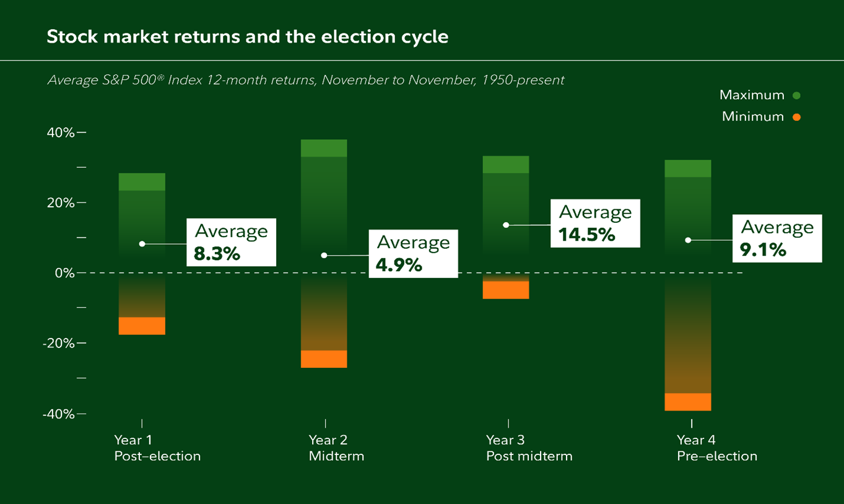Screen dimensions: 844x504
Task: Click the Year 1 Post-election axis label
Action: coord(157,448)
